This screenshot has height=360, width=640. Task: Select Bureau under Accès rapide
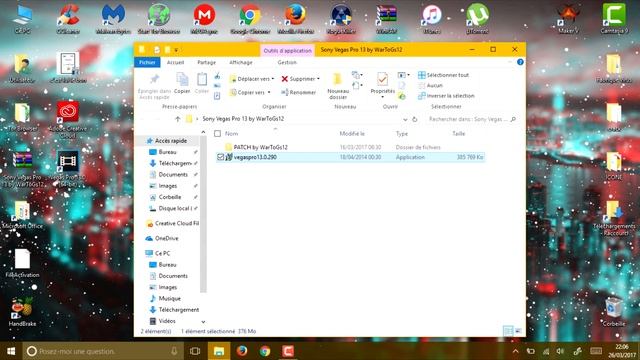point(167,152)
